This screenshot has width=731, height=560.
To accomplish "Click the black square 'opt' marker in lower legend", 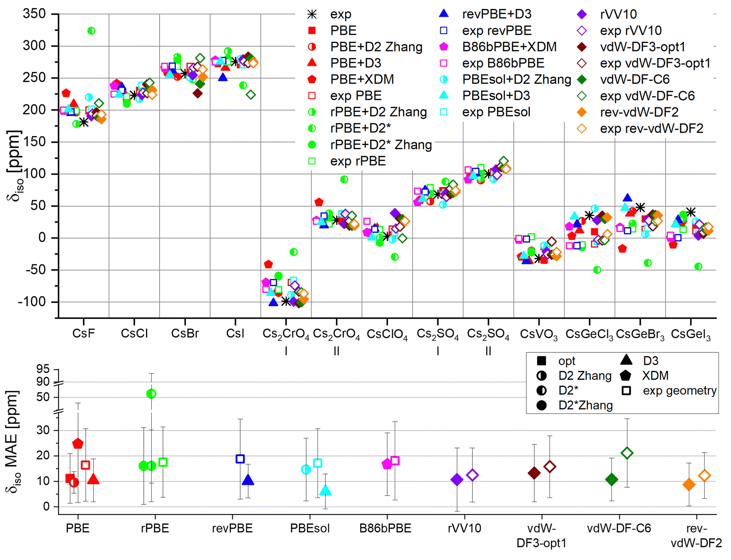I will [x=542, y=361].
